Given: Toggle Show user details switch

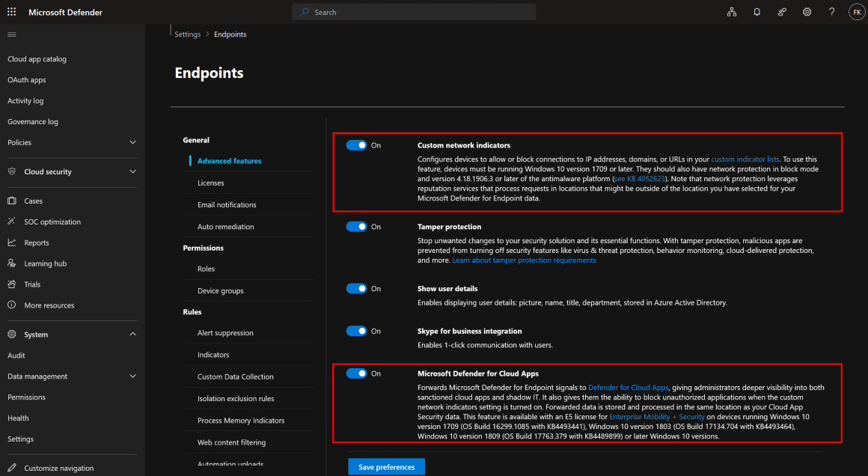Looking at the screenshot, I should (x=356, y=288).
